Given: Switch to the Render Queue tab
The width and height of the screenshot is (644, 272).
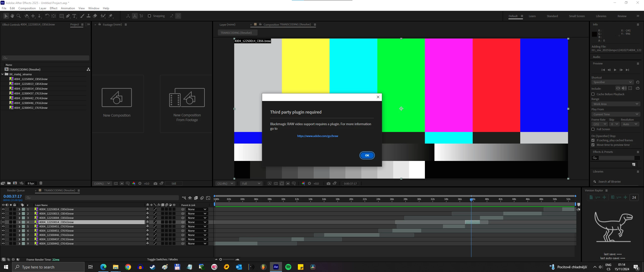Looking at the screenshot, I should [x=16, y=190].
